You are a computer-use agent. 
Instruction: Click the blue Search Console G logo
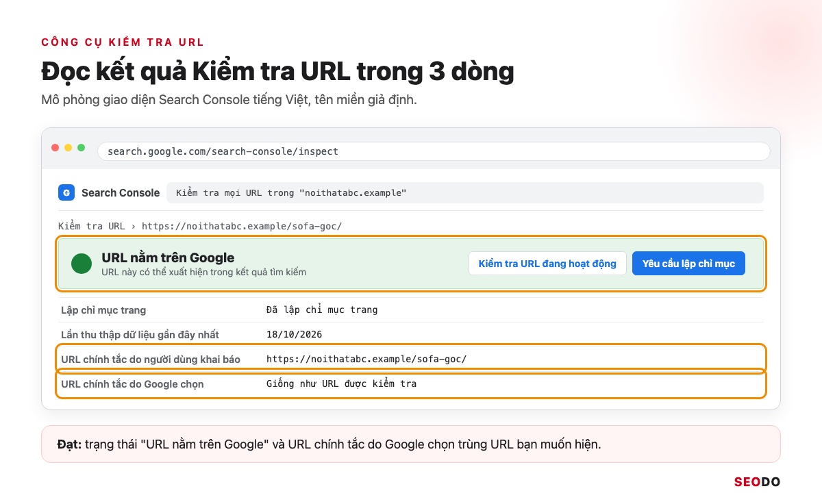click(66, 192)
